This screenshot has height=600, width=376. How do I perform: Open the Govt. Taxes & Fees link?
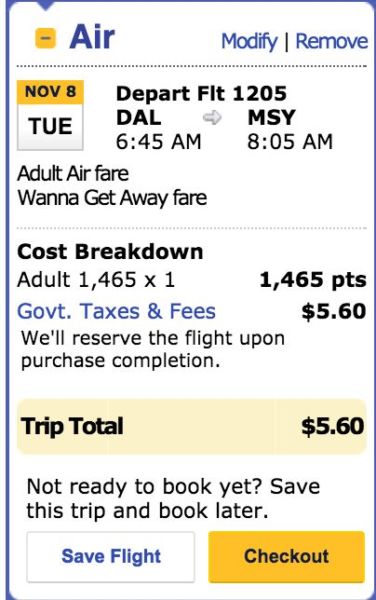pyautogui.click(x=117, y=311)
